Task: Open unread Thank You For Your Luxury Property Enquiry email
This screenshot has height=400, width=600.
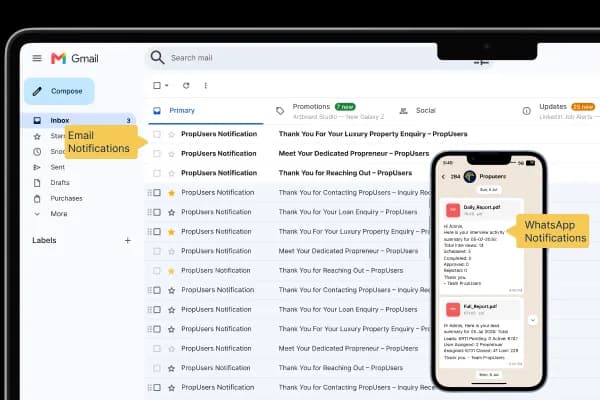Action: pos(373,134)
